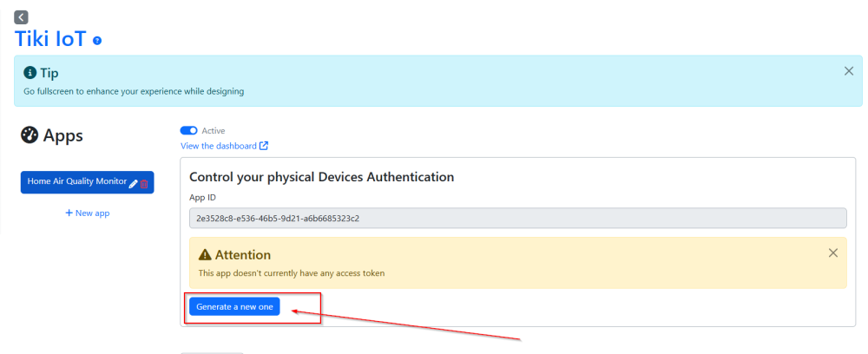Image resolution: width=868 pixels, height=354 pixels.
Task: Close the Attention warning alert
Action: [833, 252]
